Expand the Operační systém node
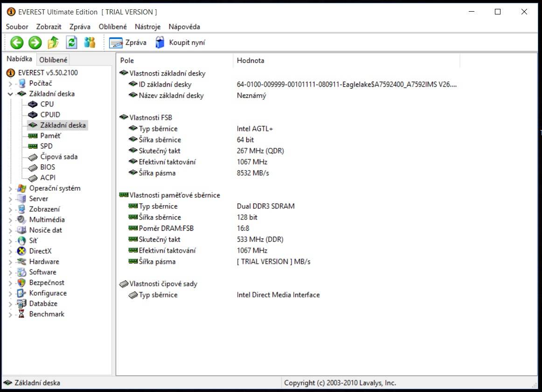The height and width of the screenshot is (392, 542). click(10, 189)
